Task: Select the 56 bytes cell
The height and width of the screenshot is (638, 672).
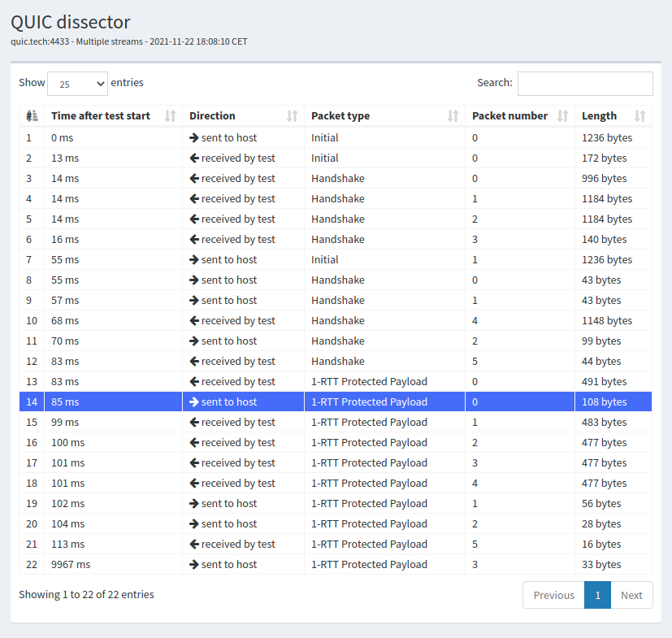Action: tap(613, 503)
